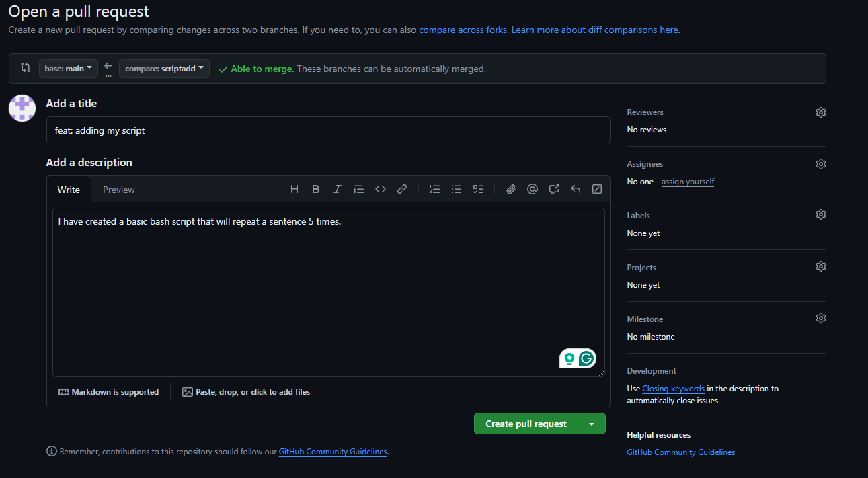This screenshot has width=868, height=478.
Task: Mention a user with the @ icon
Action: [x=532, y=190]
